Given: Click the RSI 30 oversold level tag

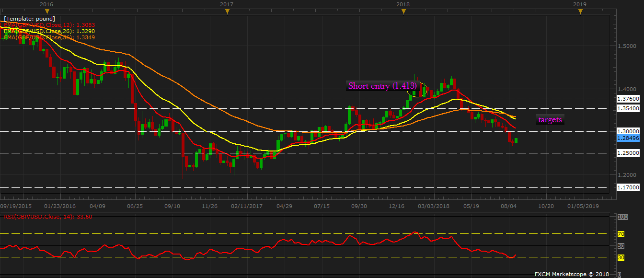Looking at the screenshot, I should click(x=620, y=257).
